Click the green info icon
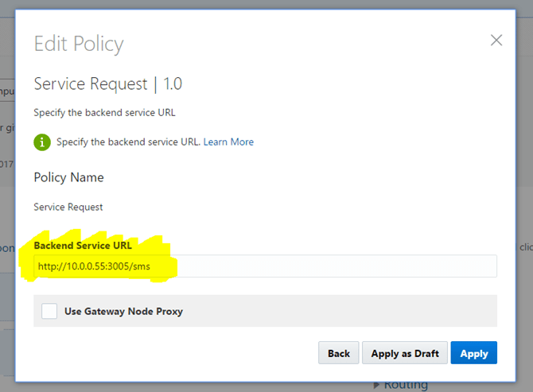The width and height of the screenshot is (533, 392). tap(42, 142)
